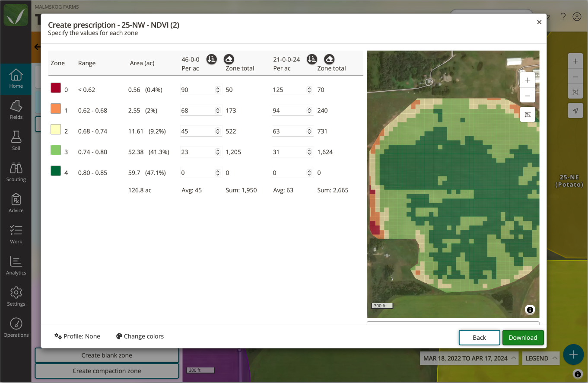588x383 pixels.
Task: Adjust stepper for zone 1 46-0-0 rate
Action: (218, 111)
